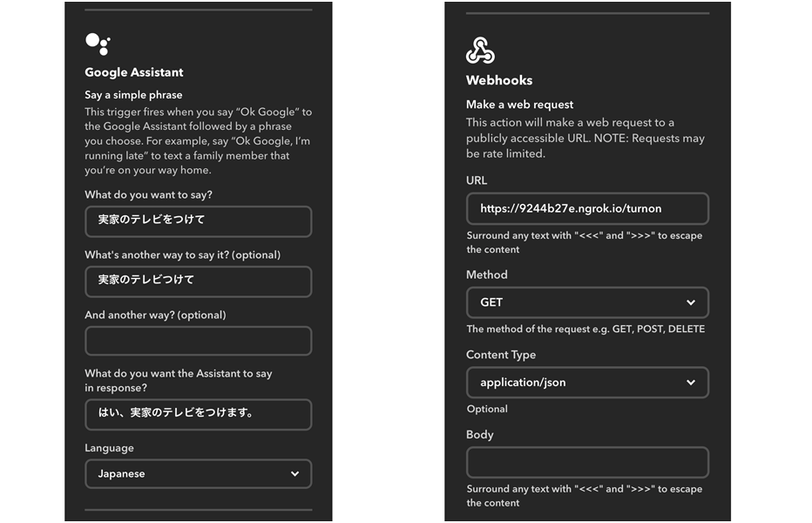Click the 'Method' label
This screenshot has width=812, height=523.
pos(487,275)
